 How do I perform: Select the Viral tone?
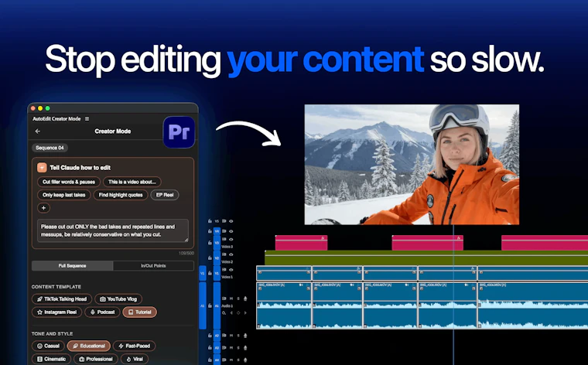pyautogui.click(x=135, y=359)
